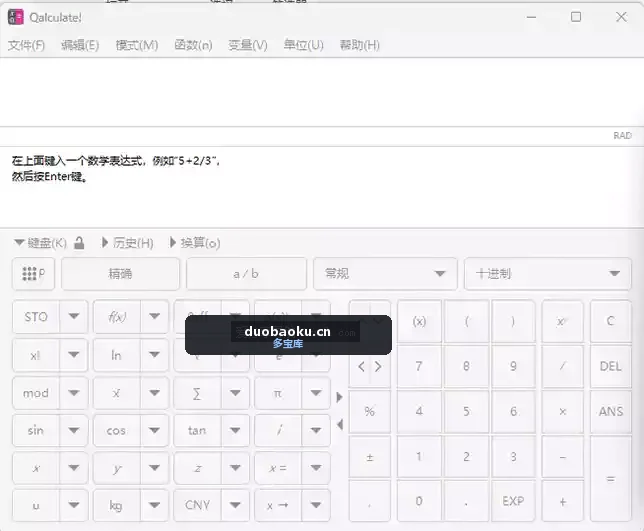Insert the tan function
The image size is (644, 531).
click(198, 430)
